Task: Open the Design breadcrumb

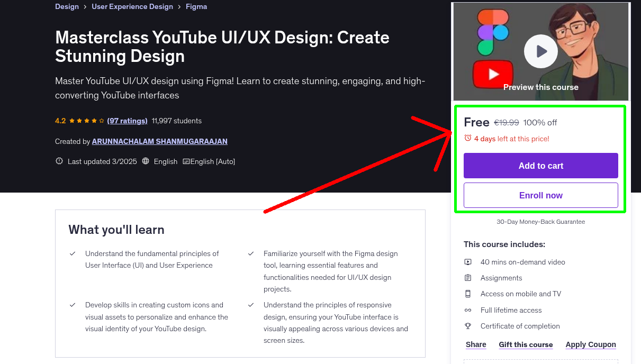Action: 67,6
